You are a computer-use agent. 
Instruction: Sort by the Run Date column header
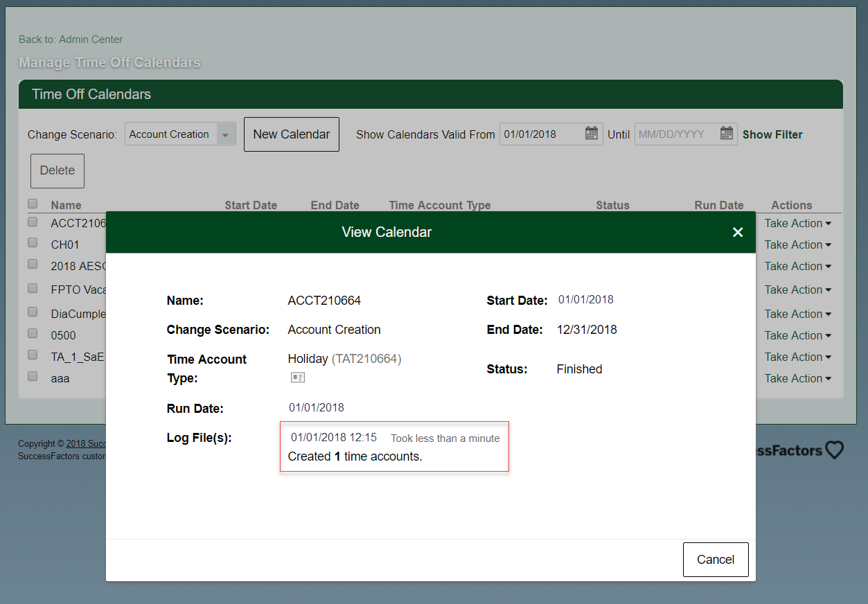point(719,205)
